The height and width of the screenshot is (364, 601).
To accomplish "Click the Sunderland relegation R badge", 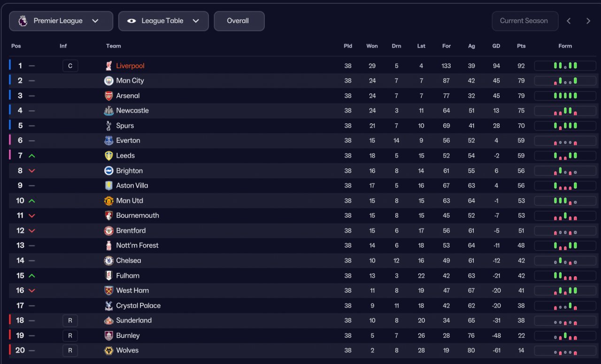I will point(70,321).
